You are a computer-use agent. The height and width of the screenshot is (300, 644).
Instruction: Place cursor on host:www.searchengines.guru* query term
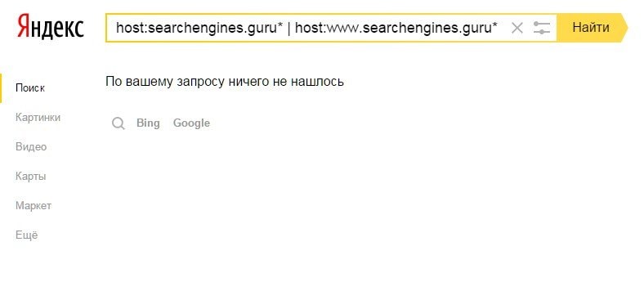pyautogui.click(x=396, y=28)
